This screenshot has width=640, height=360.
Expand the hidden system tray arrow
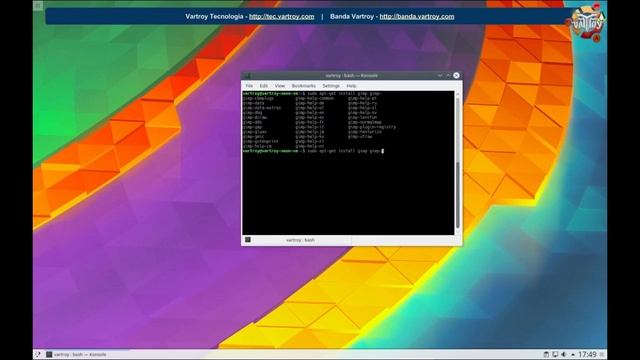click(573, 354)
